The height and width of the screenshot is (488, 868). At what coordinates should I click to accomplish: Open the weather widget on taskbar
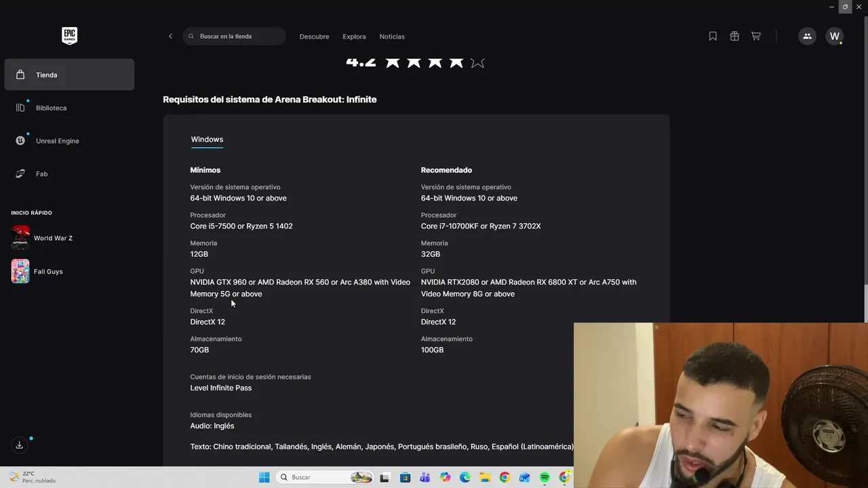click(x=33, y=477)
